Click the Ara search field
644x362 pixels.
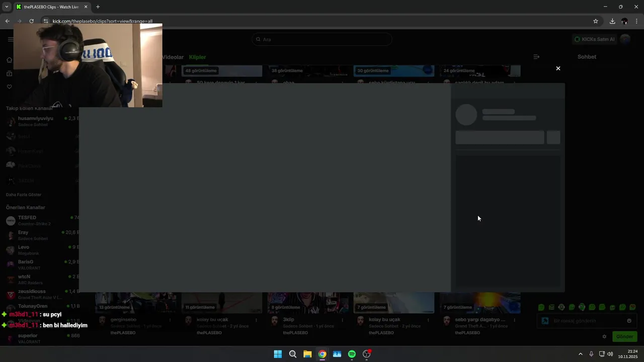pyautogui.click(x=322, y=39)
